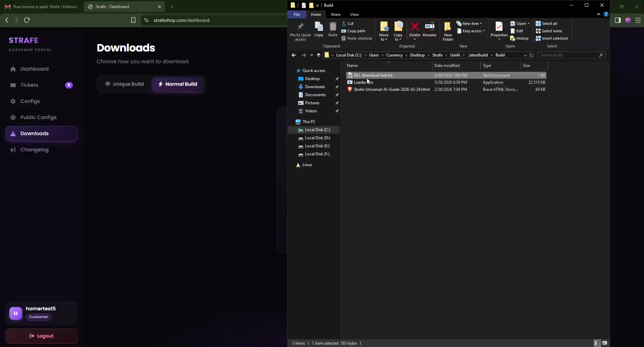Open a new browser tab
Viewport: 644px width, 347px height.
172,7
